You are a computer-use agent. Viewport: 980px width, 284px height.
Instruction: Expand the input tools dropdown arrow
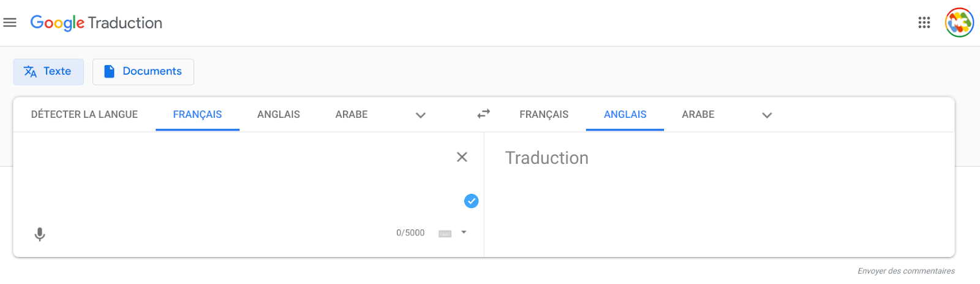click(x=464, y=232)
